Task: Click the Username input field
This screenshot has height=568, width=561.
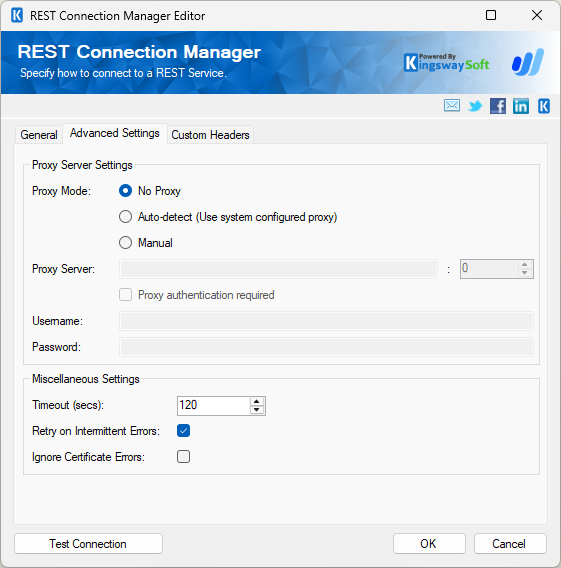Action: [x=326, y=321]
